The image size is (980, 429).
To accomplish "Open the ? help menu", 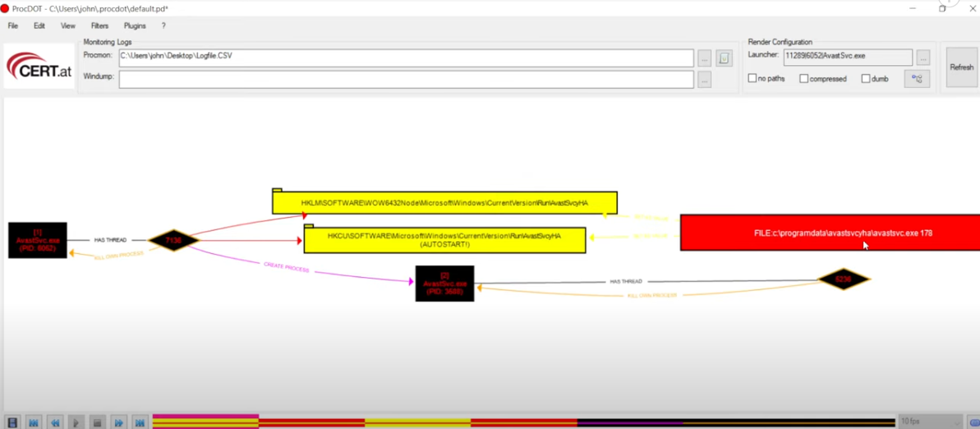I will [163, 25].
